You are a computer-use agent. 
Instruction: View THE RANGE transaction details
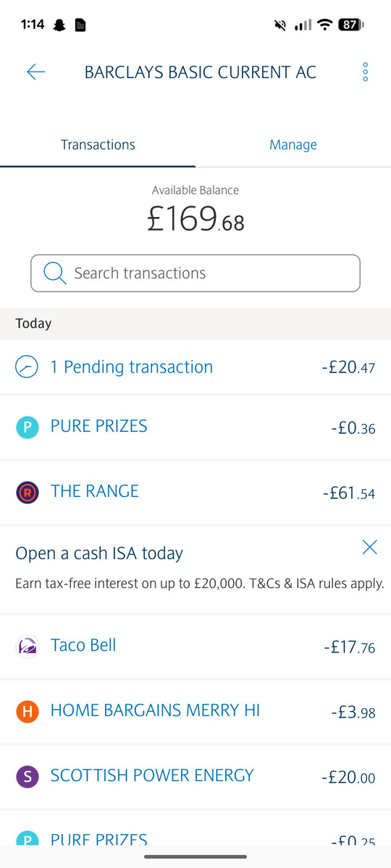point(195,492)
